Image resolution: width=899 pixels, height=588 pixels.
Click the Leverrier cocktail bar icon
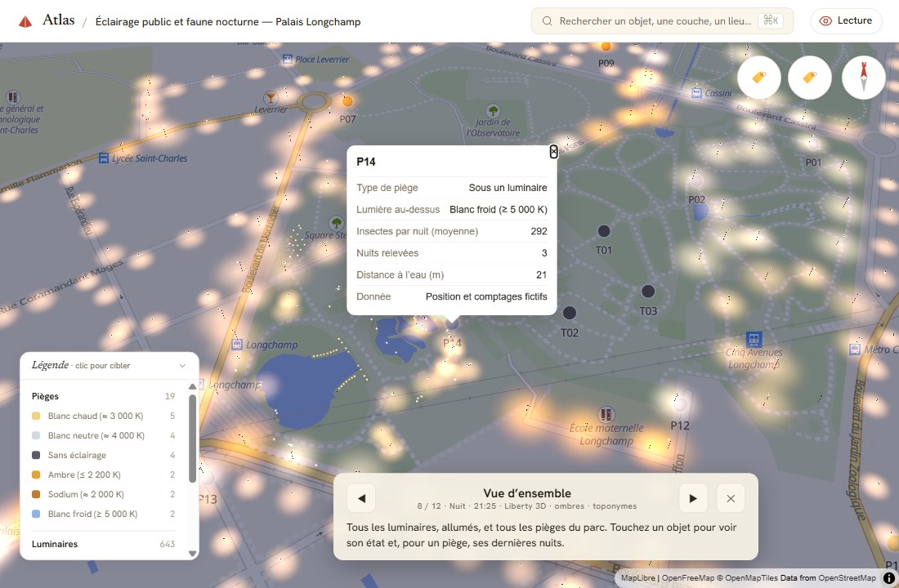(270, 97)
